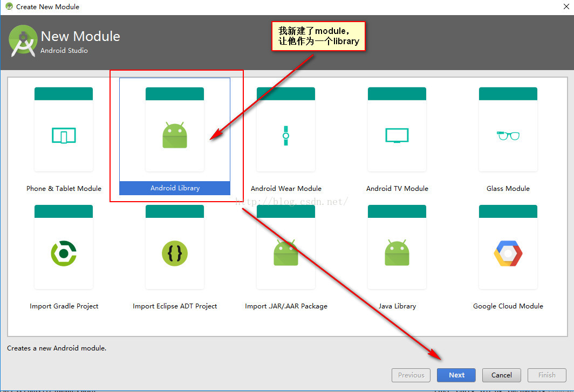This screenshot has width=574, height=392.
Task: Click the Import Gradle Project label
Action: coord(64,306)
